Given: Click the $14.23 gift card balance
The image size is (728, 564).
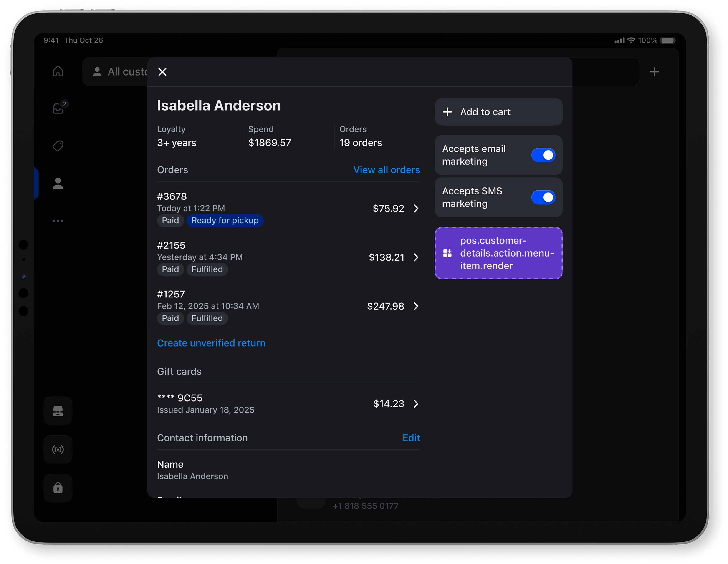Looking at the screenshot, I should click(x=389, y=404).
